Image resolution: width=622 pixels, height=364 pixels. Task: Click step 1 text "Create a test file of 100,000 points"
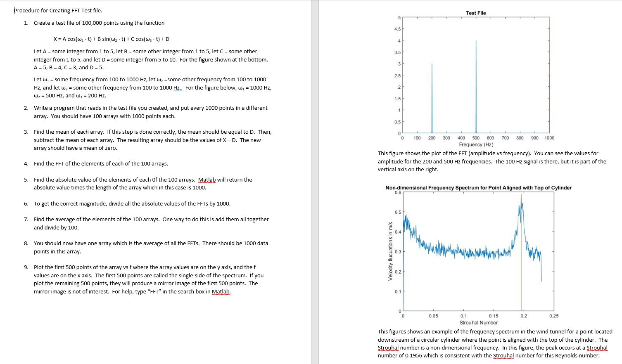pos(99,23)
